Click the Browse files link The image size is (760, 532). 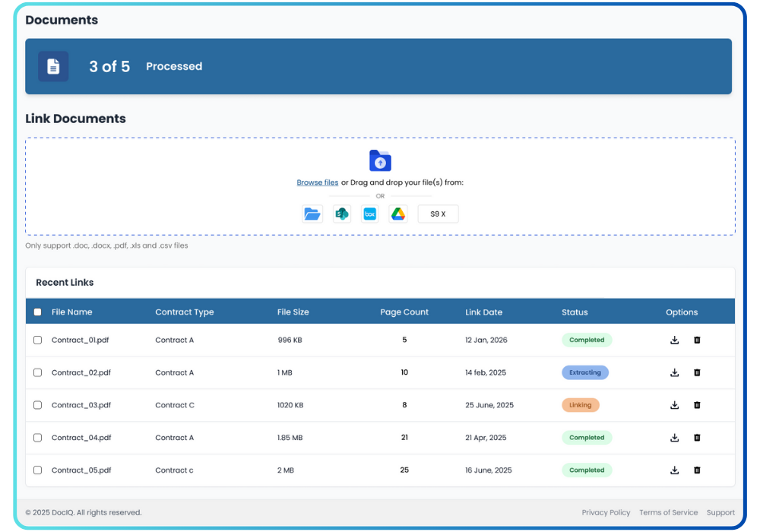click(318, 182)
